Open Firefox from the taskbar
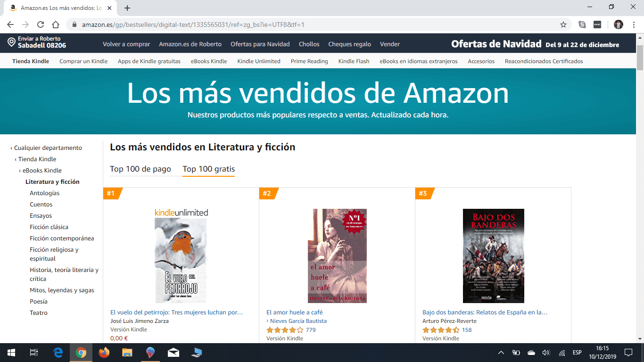The width and height of the screenshot is (644, 362). coord(104,352)
